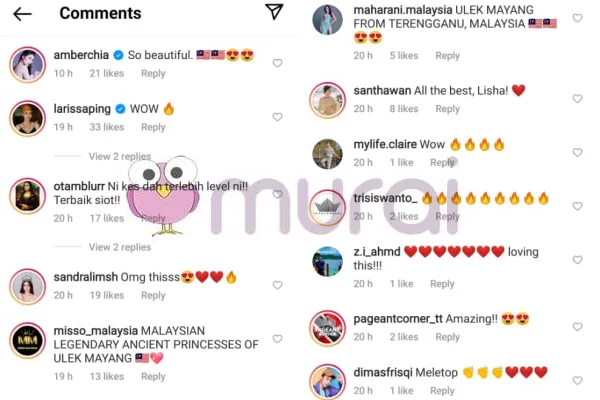
Task: Reply to amberchia's comment
Action: 153,73
